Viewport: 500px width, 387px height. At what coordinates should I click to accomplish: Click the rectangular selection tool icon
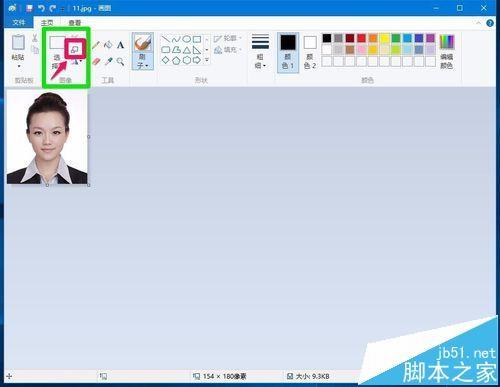click(57, 43)
